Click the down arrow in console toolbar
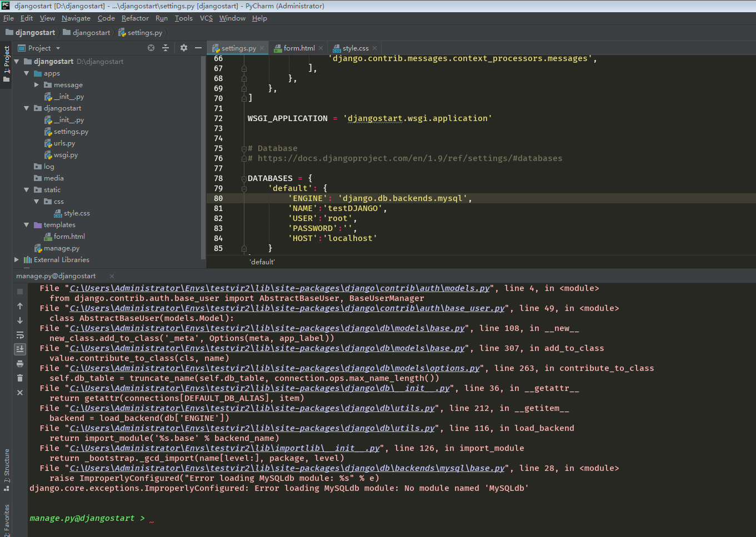This screenshot has width=756, height=537. pos(20,320)
